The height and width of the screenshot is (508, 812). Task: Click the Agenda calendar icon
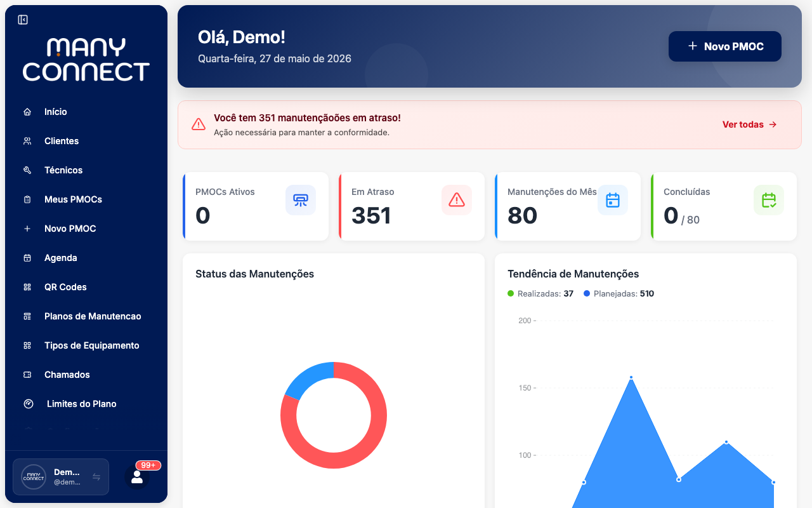(x=27, y=258)
